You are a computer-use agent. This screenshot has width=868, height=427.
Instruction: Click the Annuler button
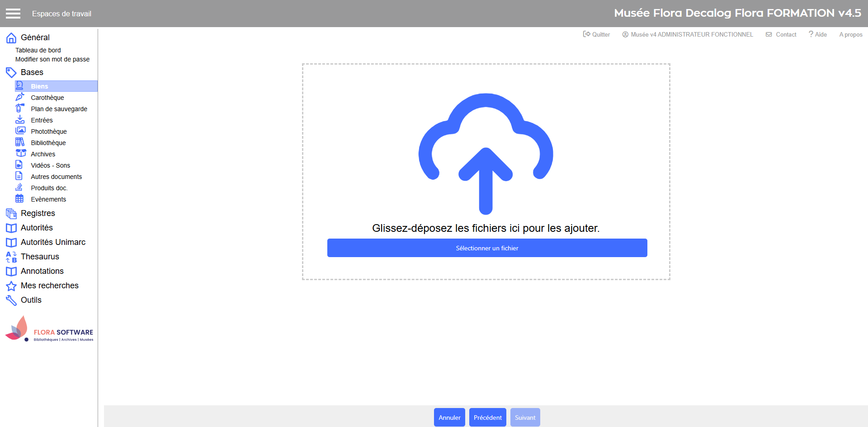[449, 418]
